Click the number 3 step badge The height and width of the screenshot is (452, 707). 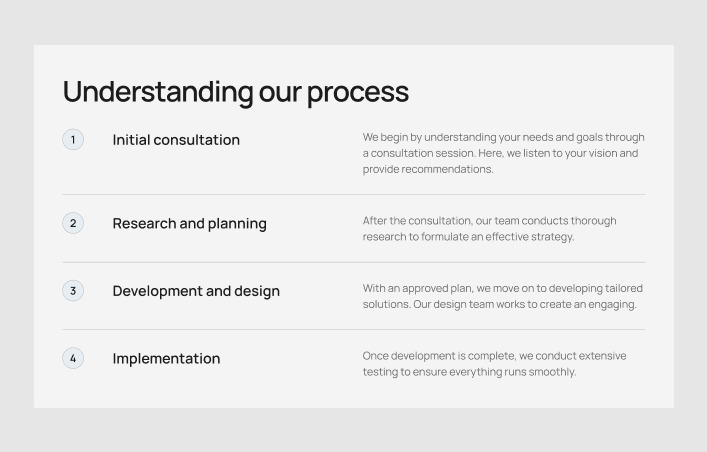point(73,291)
